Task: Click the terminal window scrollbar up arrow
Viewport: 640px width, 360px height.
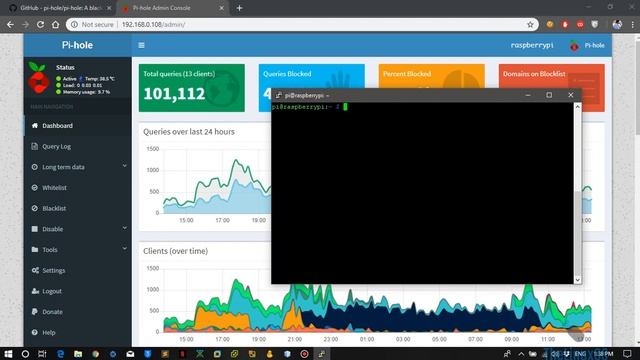Action: click(578, 107)
